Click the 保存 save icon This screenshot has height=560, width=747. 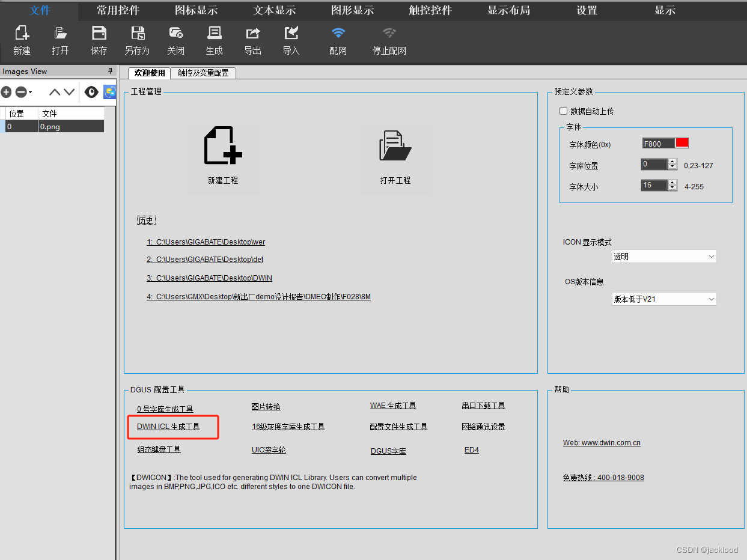coord(99,39)
